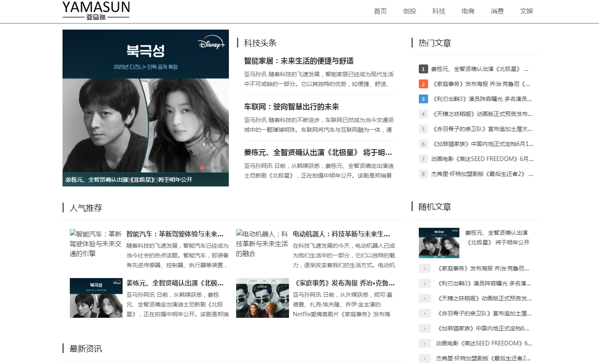Screen dimensions: 599x364
Task: Click the arrow icon beside 《利刃出鞘3》 in 随机文章
Action: pos(425,283)
